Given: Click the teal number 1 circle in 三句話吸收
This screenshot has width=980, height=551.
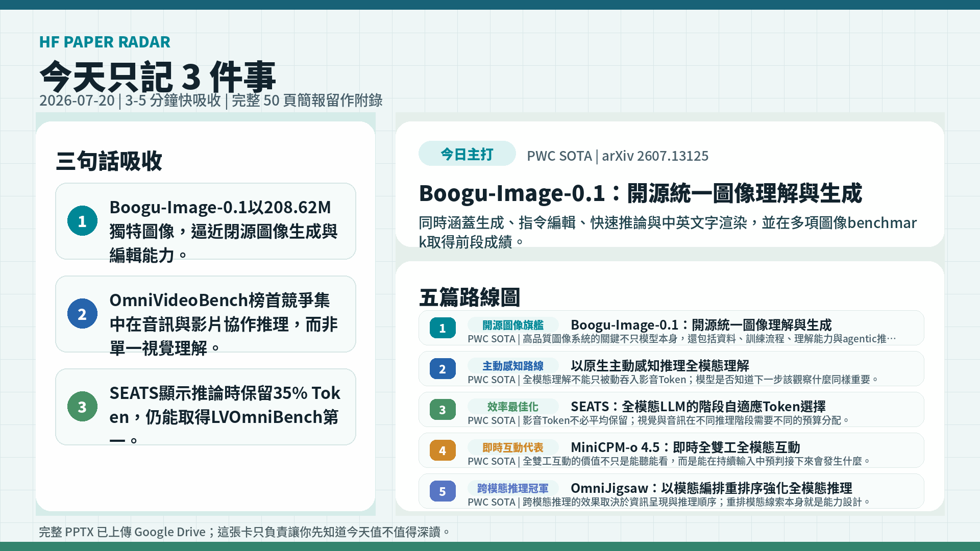Looking at the screenshot, I should [82, 221].
